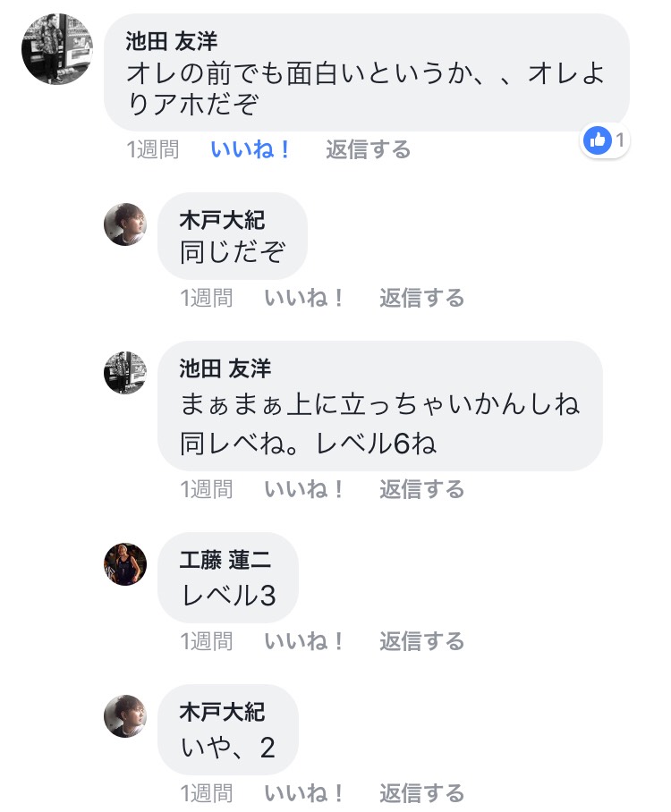Click 返信する under the 同じだぞ comment

421,298
